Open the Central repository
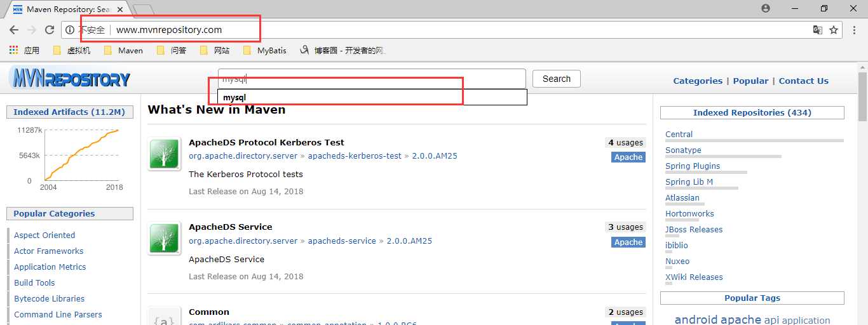 (679, 134)
